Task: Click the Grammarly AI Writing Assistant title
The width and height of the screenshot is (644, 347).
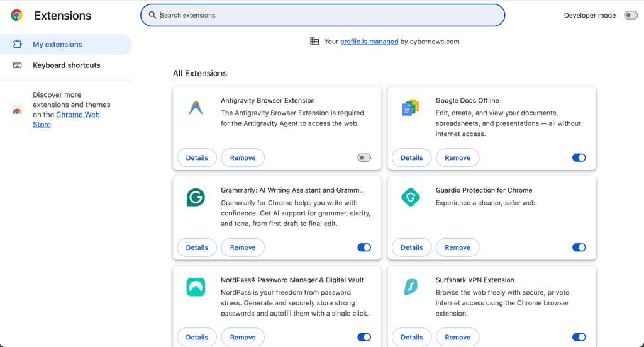Action: (292, 190)
